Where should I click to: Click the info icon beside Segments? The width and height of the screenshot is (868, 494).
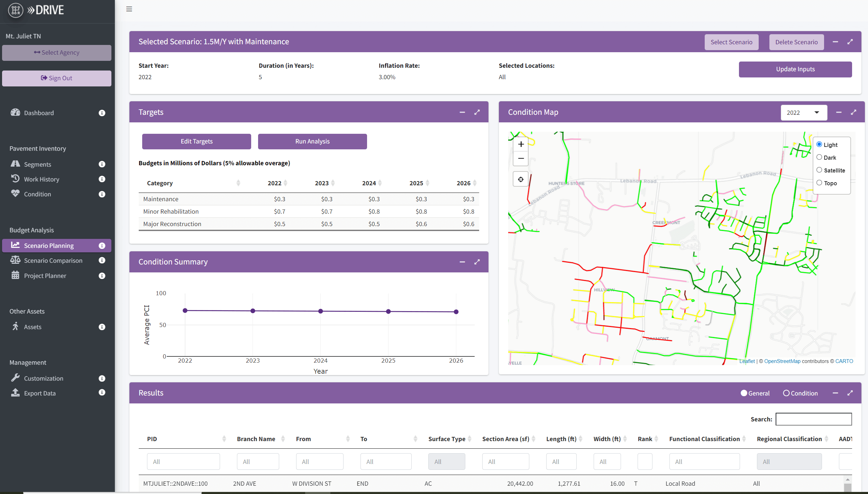pyautogui.click(x=102, y=164)
